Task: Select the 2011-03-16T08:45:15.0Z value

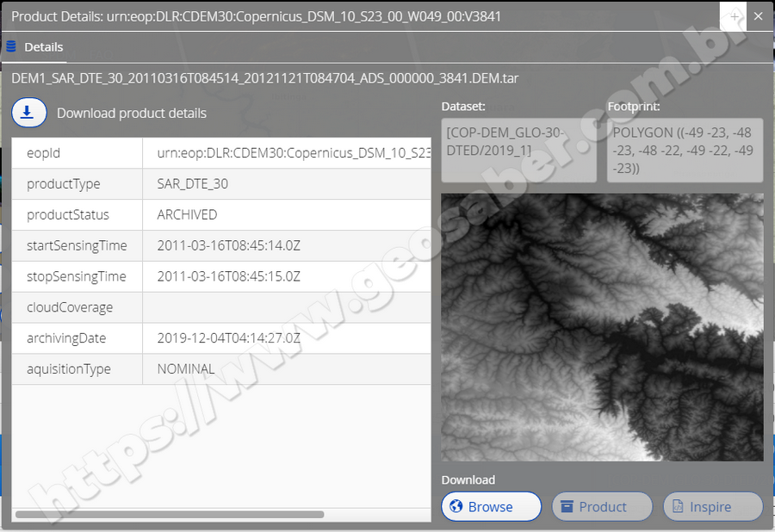Action: tap(229, 276)
